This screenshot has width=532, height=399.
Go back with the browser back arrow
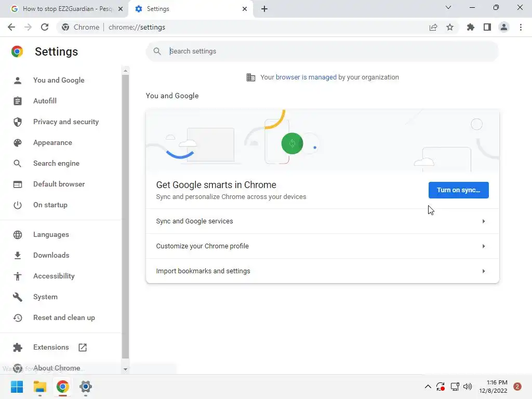tap(11, 27)
